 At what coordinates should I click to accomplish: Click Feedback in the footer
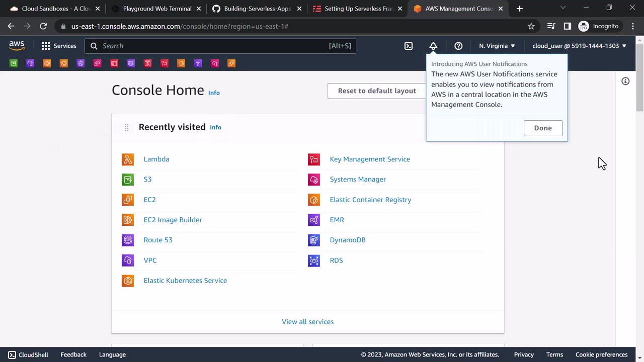(x=73, y=354)
